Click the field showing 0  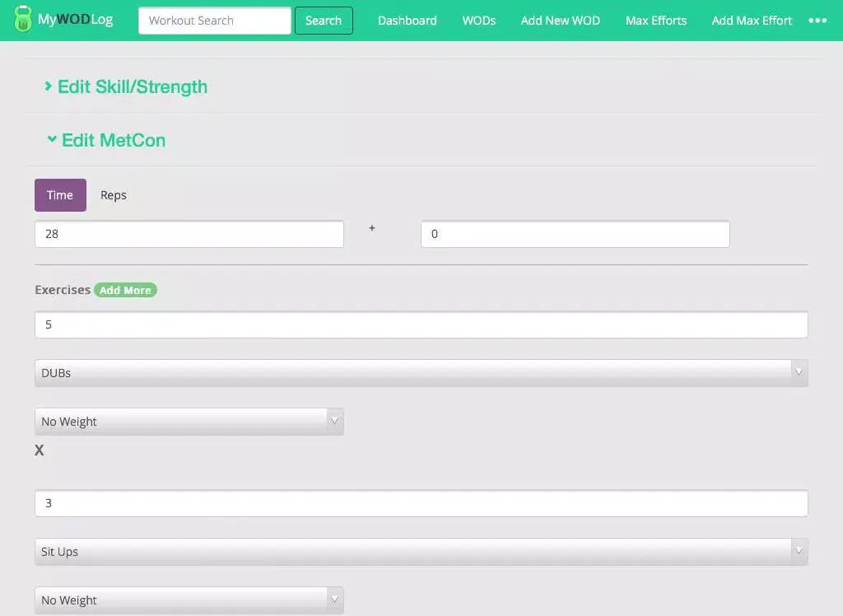pyautogui.click(x=575, y=234)
